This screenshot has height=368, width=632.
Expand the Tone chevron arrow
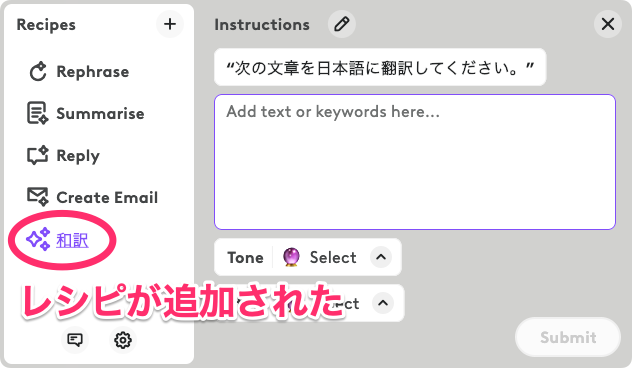pos(381,257)
